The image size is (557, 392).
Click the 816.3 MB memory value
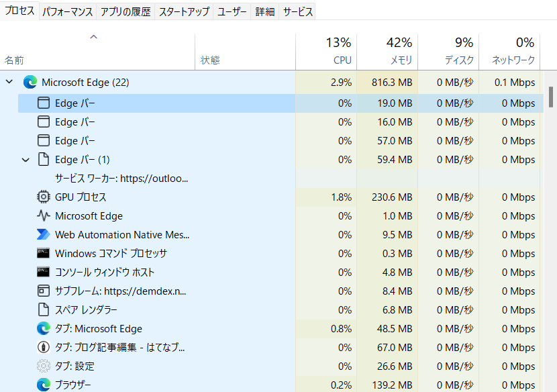392,83
